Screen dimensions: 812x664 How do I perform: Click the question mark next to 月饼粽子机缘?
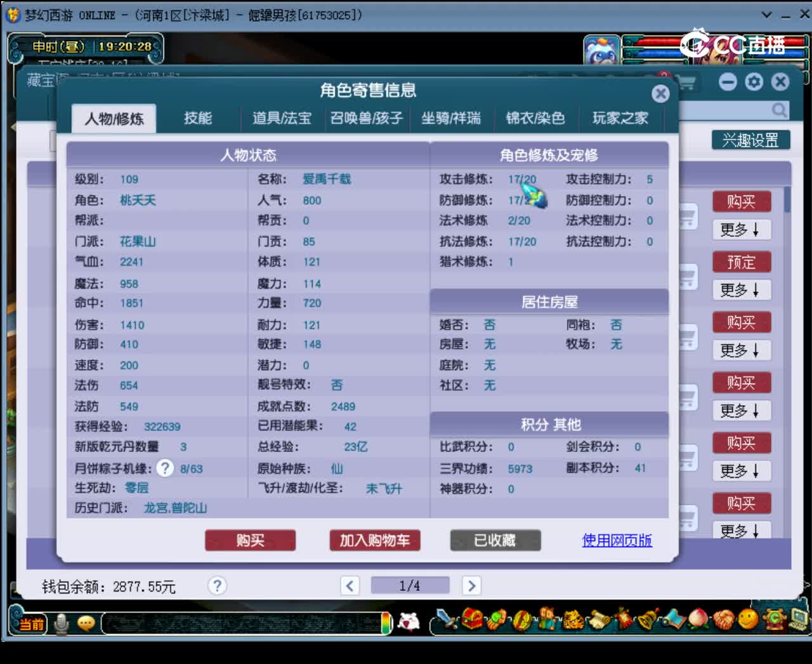(165, 468)
